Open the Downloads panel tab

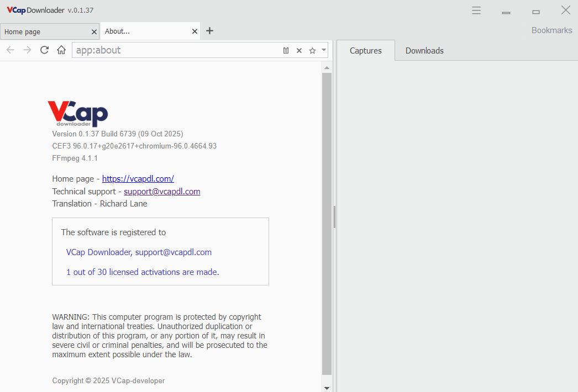(x=424, y=50)
